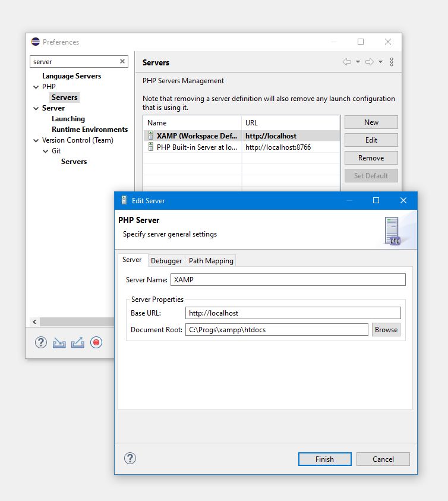Select Servers under PHP in tree
The width and height of the screenshot is (448, 501).
tap(65, 97)
